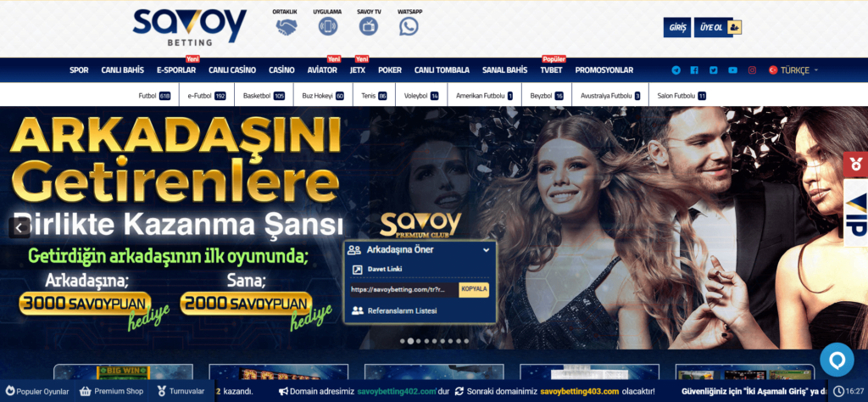Open the Uygulama mobile app icon
Image resolution: width=868 pixels, height=402 pixels.
(328, 26)
